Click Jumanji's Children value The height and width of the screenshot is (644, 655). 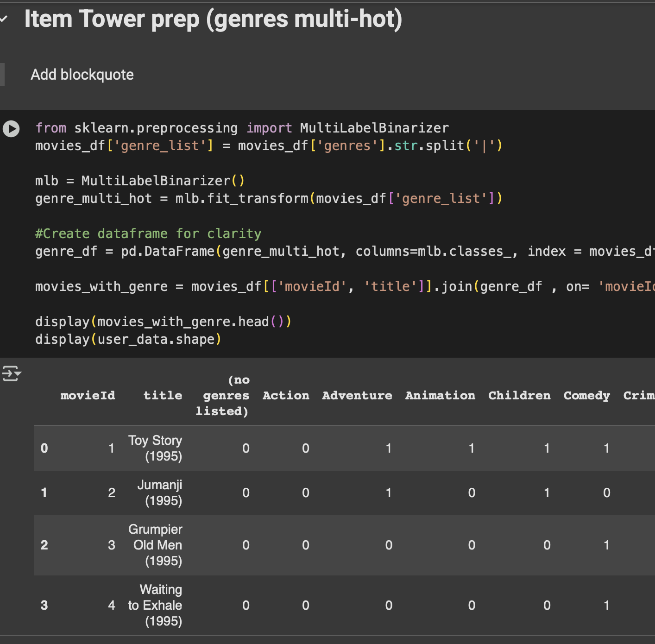(547, 492)
